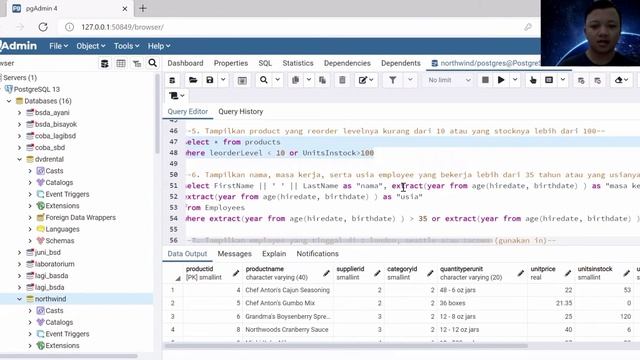The image size is (640, 360).
Task: Open the explain options dropdown arrow
Action: (563, 80)
